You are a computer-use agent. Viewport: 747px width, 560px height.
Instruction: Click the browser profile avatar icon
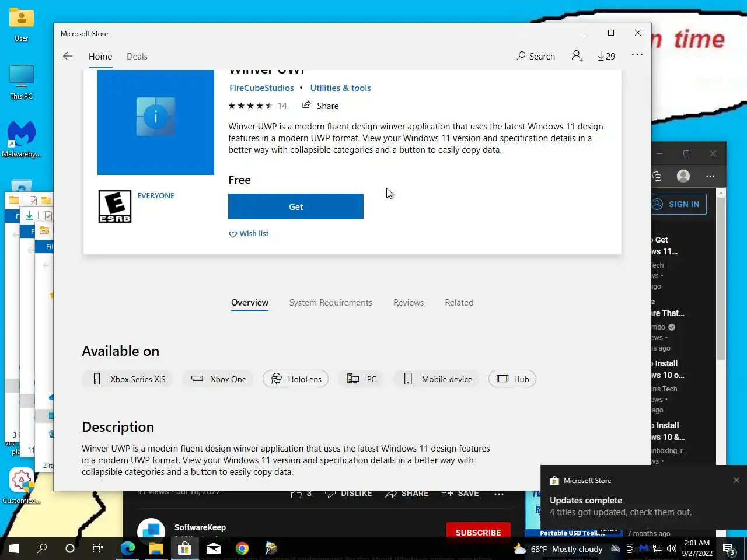click(683, 176)
